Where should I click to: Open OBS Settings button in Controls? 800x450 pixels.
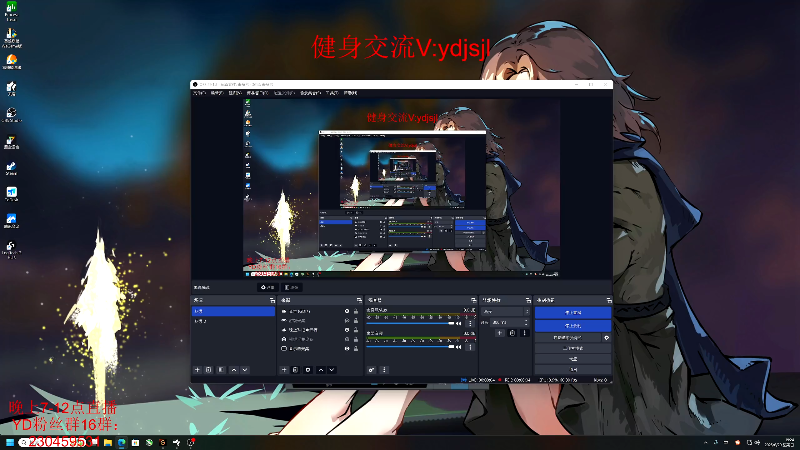point(573,359)
